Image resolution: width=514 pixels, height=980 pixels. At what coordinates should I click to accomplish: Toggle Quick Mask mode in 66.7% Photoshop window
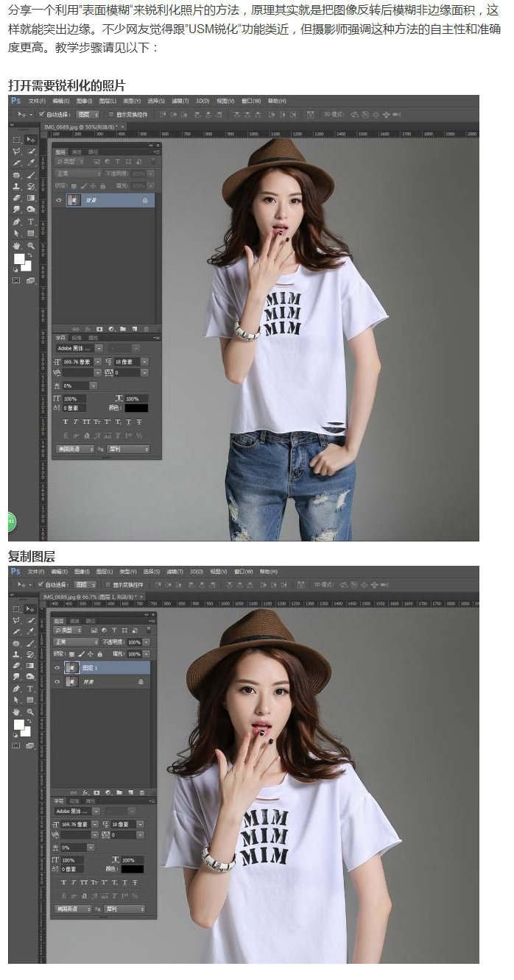pyautogui.click(x=16, y=746)
